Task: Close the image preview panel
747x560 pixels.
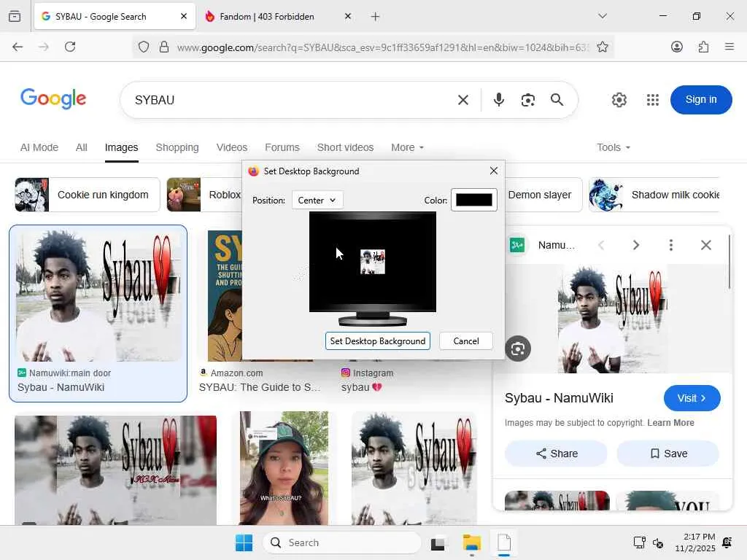Action: pos(706,245)
